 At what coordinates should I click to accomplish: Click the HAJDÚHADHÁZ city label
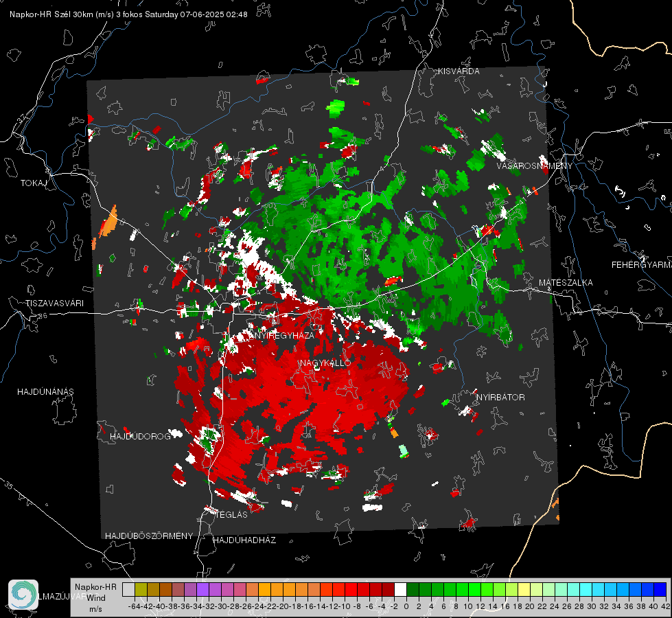(244, 540)
